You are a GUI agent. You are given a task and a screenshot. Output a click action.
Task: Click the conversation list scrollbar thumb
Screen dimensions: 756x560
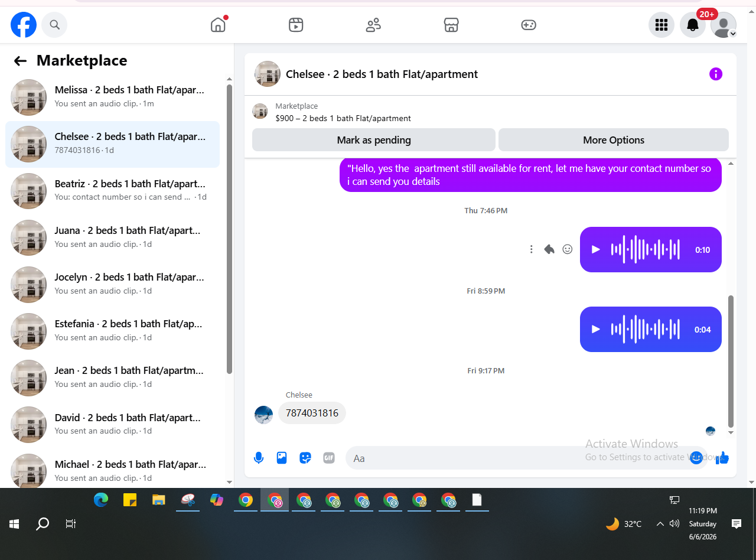pos(229,229)
